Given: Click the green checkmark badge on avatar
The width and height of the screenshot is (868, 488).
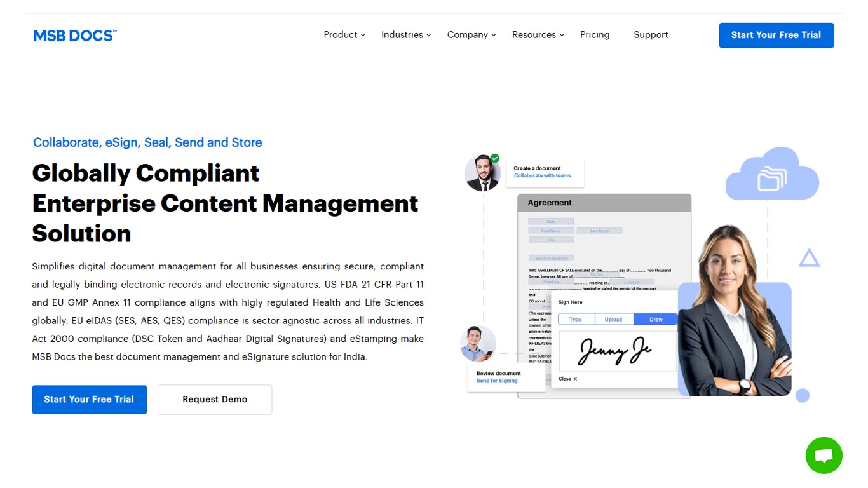Looking at the screenshot, I should click(x=495, y=158).
